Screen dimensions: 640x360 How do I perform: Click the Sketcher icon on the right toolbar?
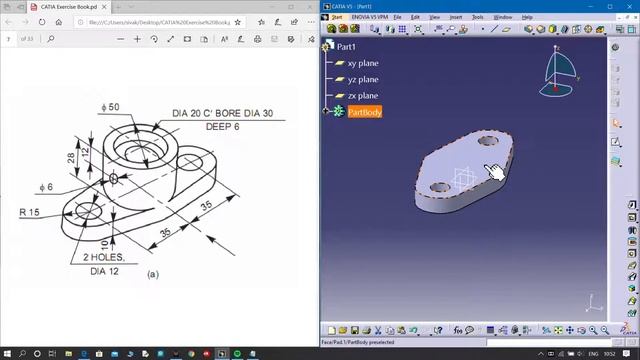(616, 142)
